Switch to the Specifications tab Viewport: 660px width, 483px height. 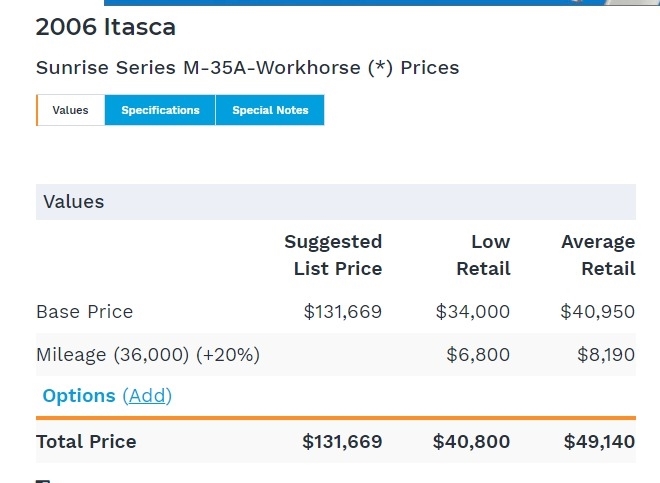160,110
